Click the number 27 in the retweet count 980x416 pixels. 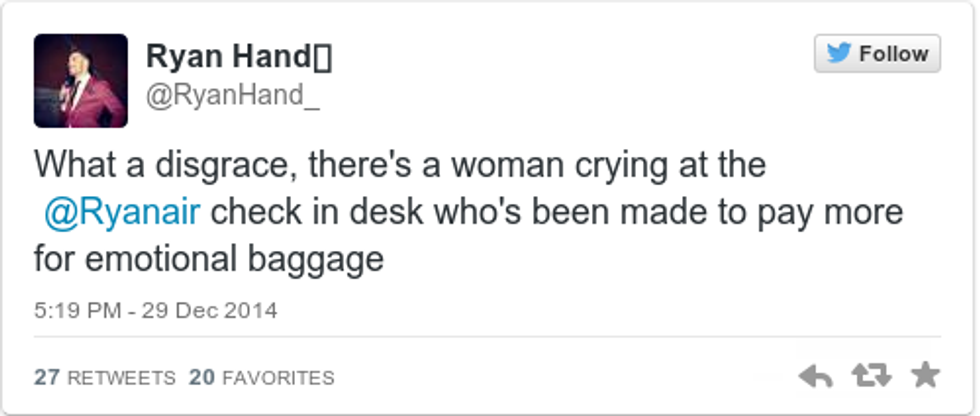click(46, 377)
